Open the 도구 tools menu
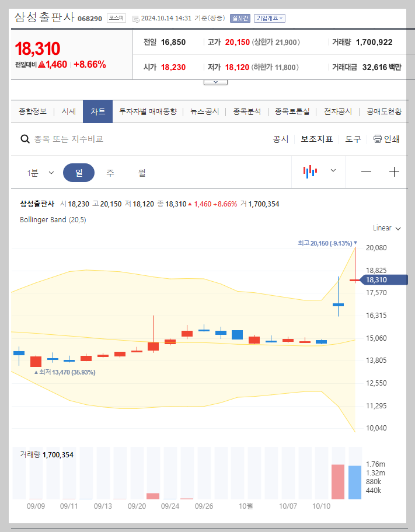This screenshot has width=415, height=532. (353, 139)
